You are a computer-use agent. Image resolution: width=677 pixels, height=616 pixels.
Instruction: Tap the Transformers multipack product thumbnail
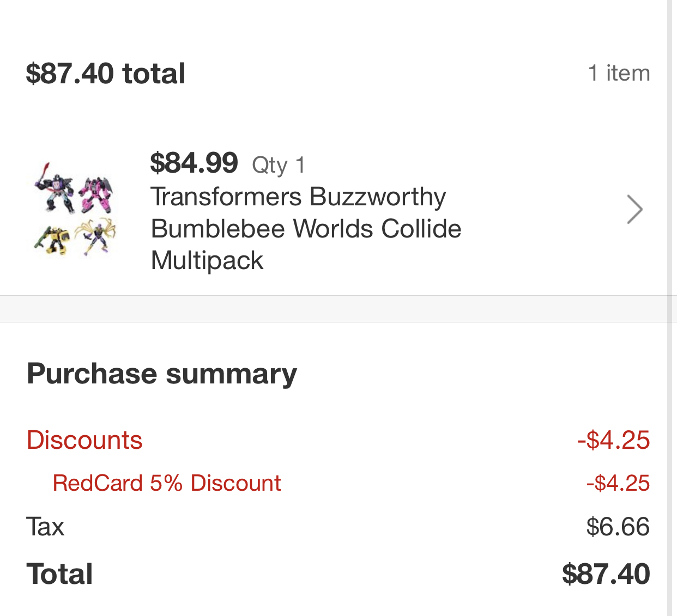coord(75,209)
